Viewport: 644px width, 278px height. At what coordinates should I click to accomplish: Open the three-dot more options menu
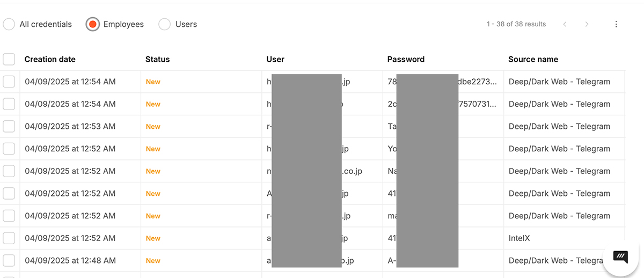coord(616,24)
